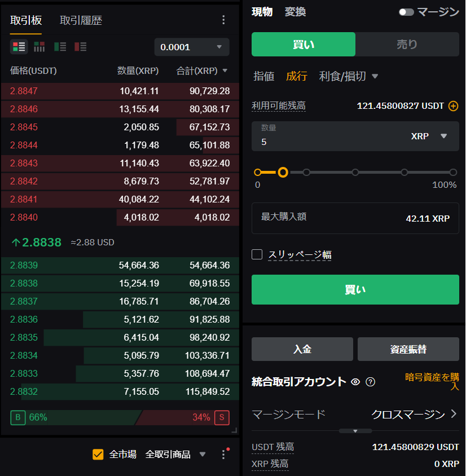Click the plus icon to add USDT balance

tap(453, 106)
